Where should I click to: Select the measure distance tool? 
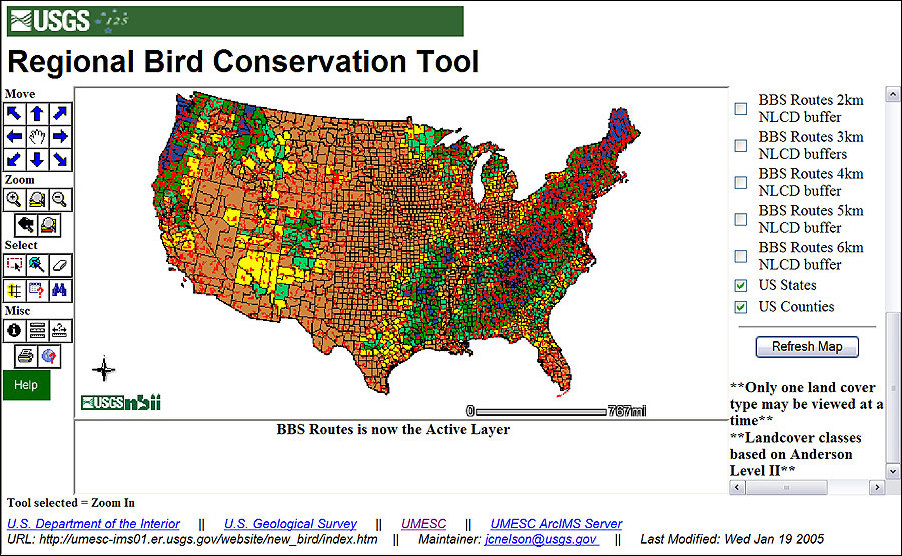pos(60,331)
